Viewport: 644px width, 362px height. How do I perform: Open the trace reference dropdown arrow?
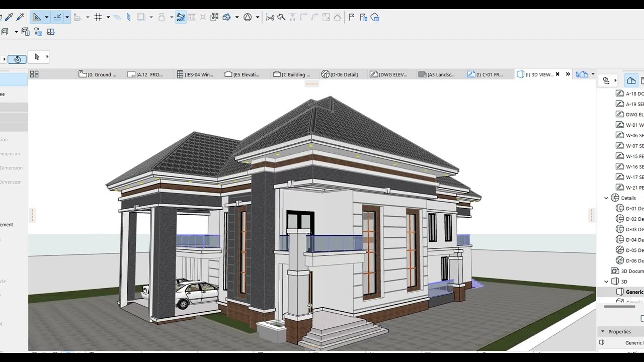[151, 17]
